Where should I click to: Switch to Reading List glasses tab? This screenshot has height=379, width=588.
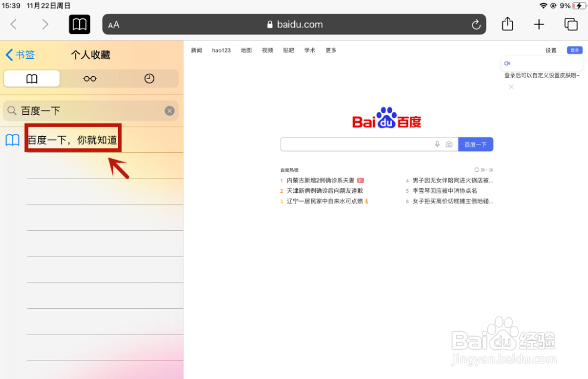click(90, 79)
